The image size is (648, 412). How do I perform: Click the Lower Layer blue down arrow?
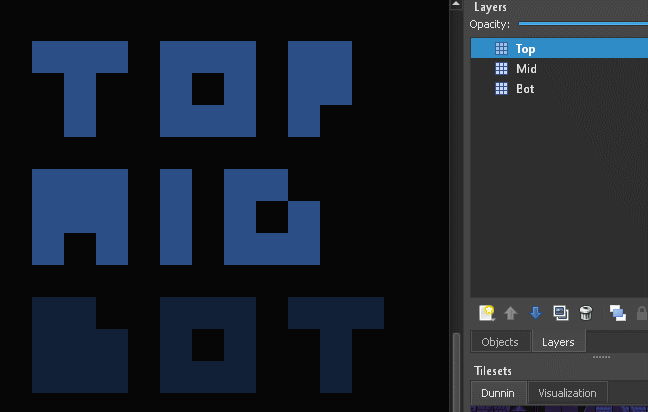pyautogui.click(x=536, y=313)
